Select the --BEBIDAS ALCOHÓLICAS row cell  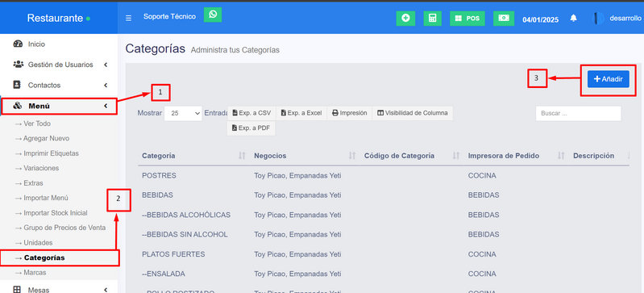(186, 215)
